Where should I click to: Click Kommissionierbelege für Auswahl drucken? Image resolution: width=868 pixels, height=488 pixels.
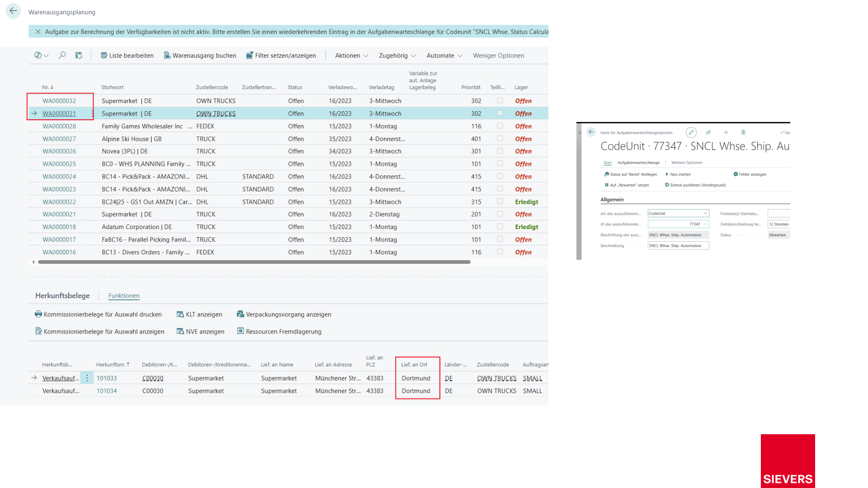(99, 314)
